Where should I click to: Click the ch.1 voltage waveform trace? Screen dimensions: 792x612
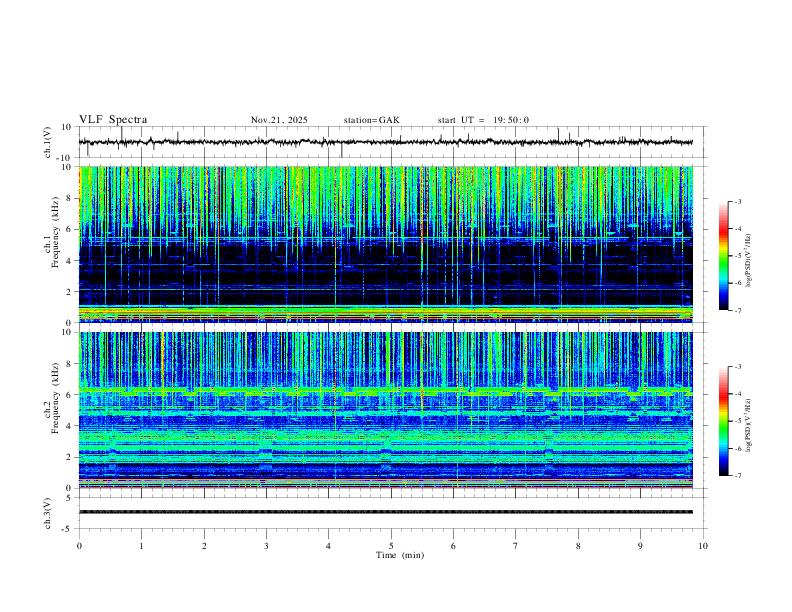385,142
